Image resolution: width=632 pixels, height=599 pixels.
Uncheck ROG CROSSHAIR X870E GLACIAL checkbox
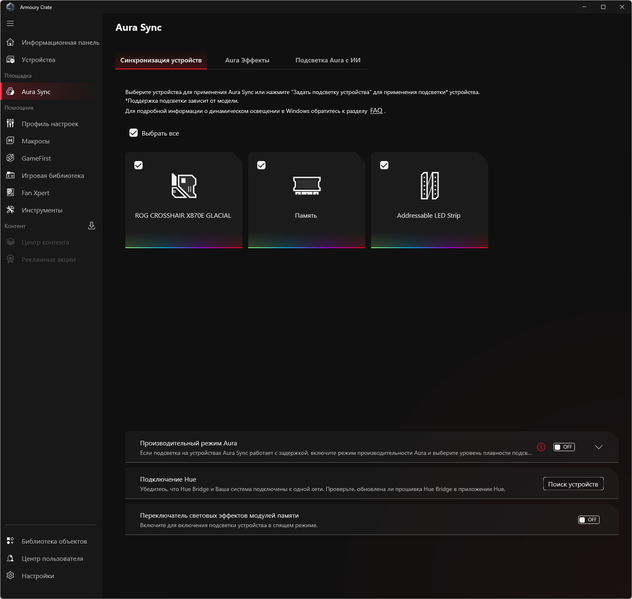(x=138, y=165)
